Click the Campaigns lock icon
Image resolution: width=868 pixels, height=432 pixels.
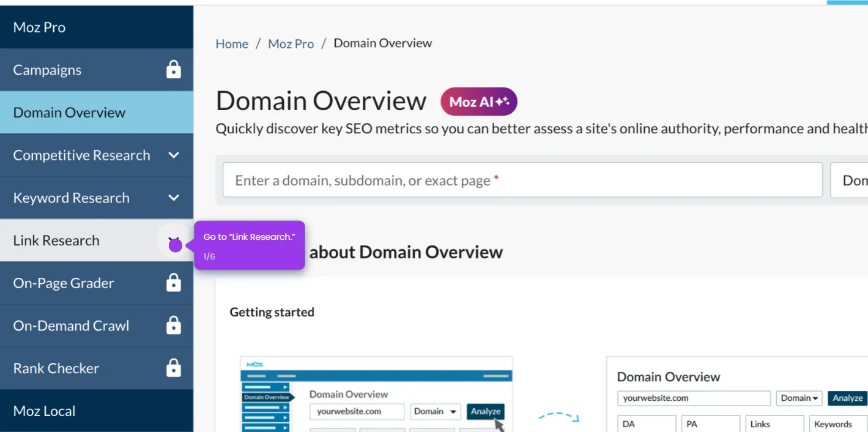pos(174,69)
